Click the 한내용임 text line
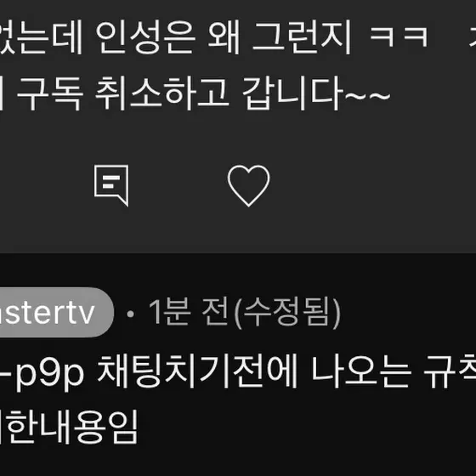This screenshot has width=476, height=476. [x=69, y=427]
